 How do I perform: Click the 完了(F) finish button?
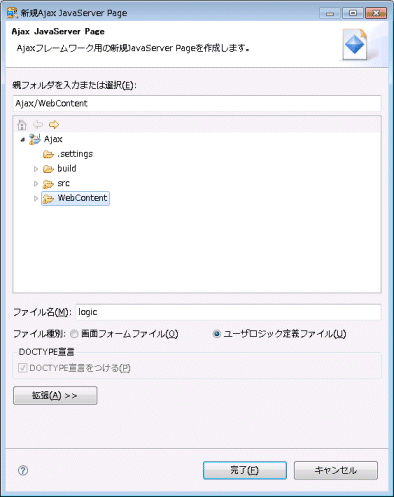[245, 470]
